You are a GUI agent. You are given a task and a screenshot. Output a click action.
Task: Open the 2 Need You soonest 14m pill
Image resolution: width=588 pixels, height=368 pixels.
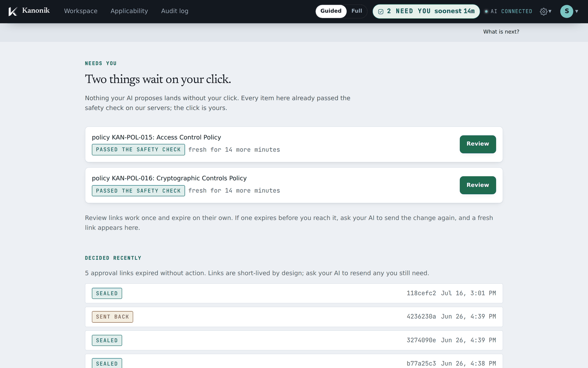[426, 11]
